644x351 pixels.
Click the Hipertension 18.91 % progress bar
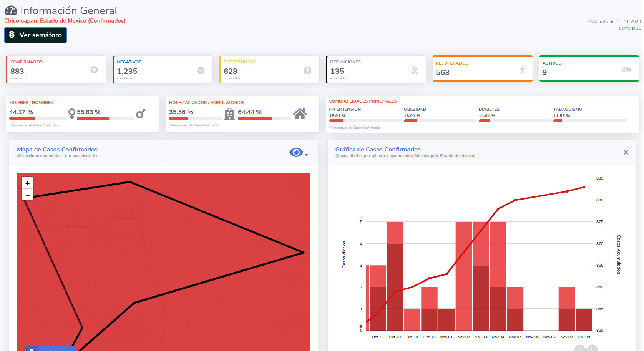click(x=365, y=121)
